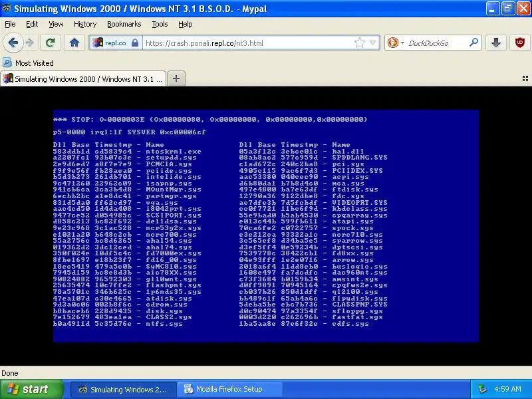Viewport: 532px width, 399px height.
Task: Click the Mypal raccoon title bar icon
Action: 6,8
